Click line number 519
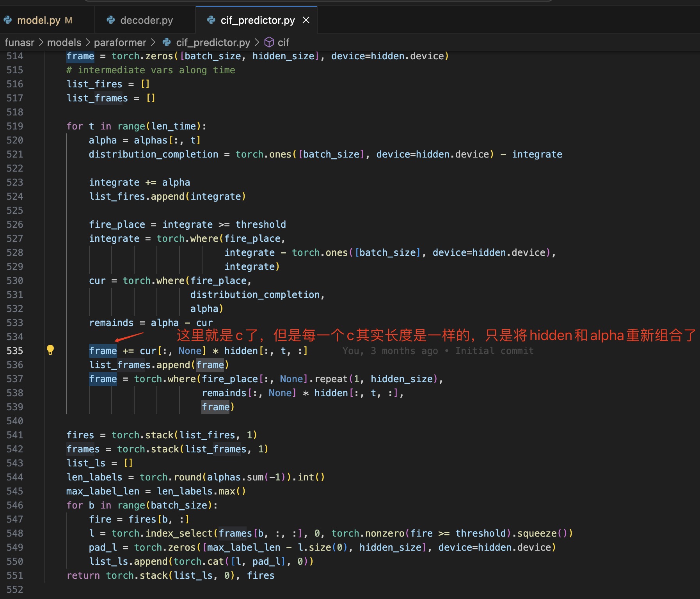Image resolution: width=700 pixels, height=599 pixels. click(15, 126)
